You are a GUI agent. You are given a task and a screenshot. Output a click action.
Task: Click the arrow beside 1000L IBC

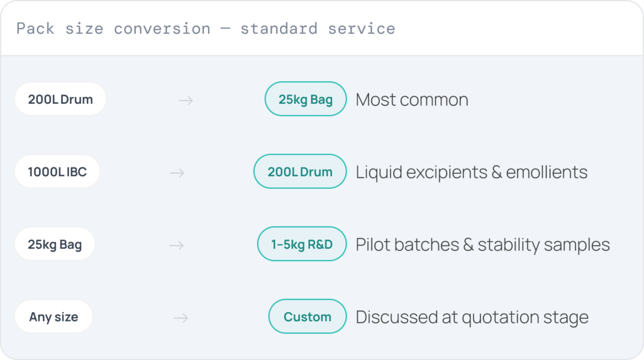[x=177, y=173]
